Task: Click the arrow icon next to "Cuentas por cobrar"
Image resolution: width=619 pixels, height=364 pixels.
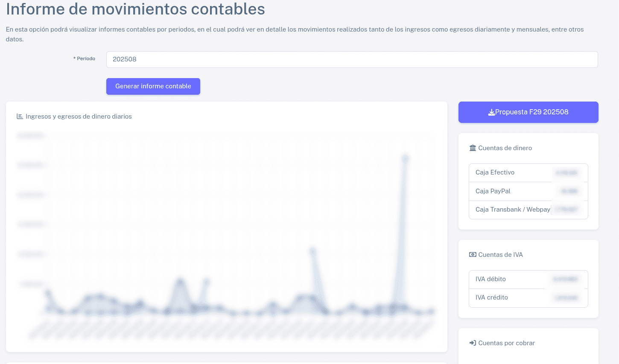Action: [472, 343]
